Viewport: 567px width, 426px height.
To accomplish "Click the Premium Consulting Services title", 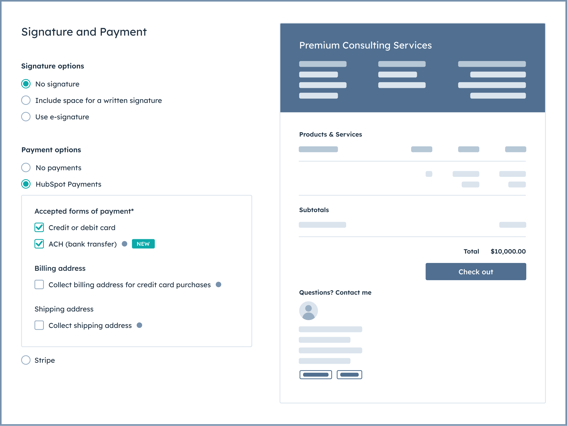I will pyautogui.click(x=365, y=45).
